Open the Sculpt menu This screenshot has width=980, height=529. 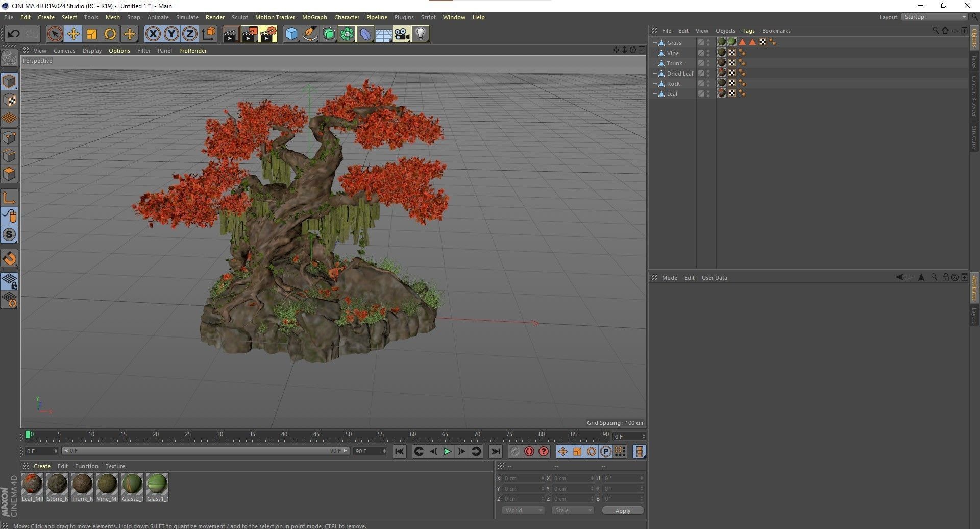(239, 17)
